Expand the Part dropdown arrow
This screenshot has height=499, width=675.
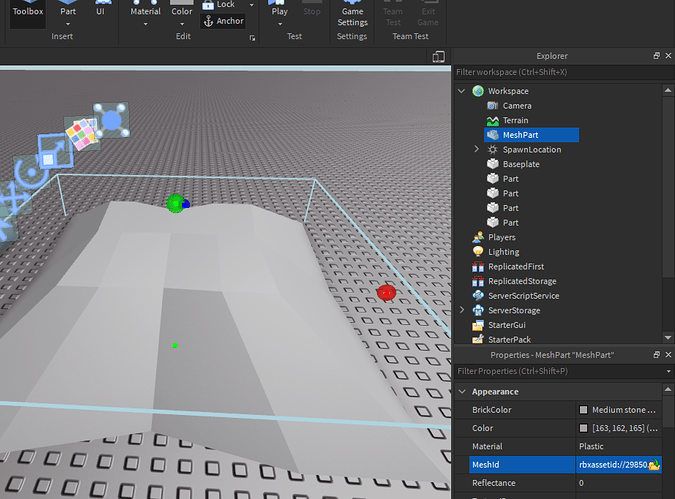click(68, 24)
